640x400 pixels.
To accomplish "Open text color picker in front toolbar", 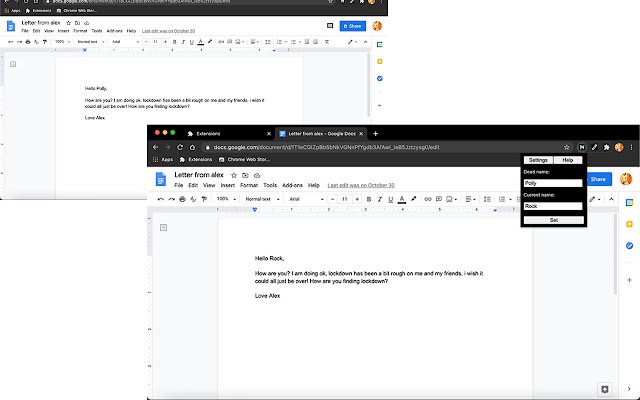I will tap(402, 199).
